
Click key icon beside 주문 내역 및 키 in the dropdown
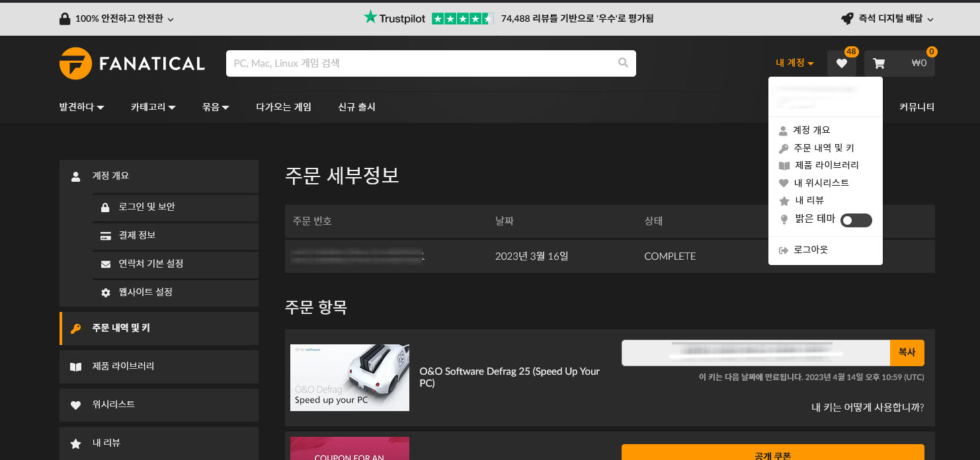click(x=784, y=149)
